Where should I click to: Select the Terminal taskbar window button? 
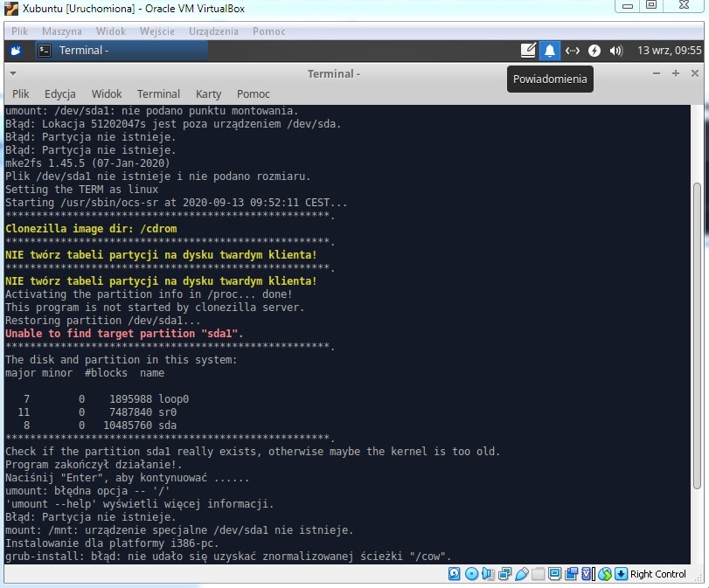click(122, 50)
